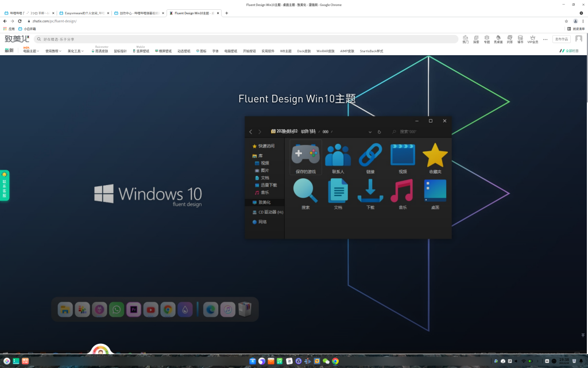588x368 pixels.
Task: Open the Deepin launcher icon in the taskbar
Action: 7,361
